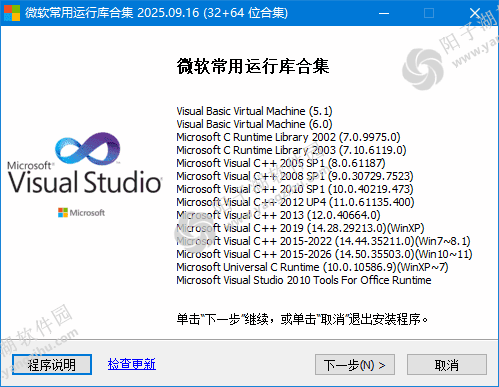Screen dimensions: 499x387
Task: Click the window title 微软常用运行库合集 2025.09.16
Action: [x=156, y=13]
